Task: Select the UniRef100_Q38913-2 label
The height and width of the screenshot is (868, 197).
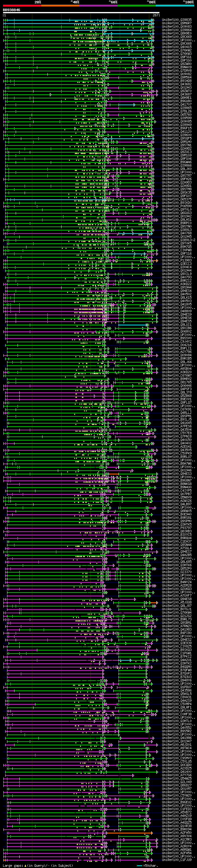Action: 179,240
